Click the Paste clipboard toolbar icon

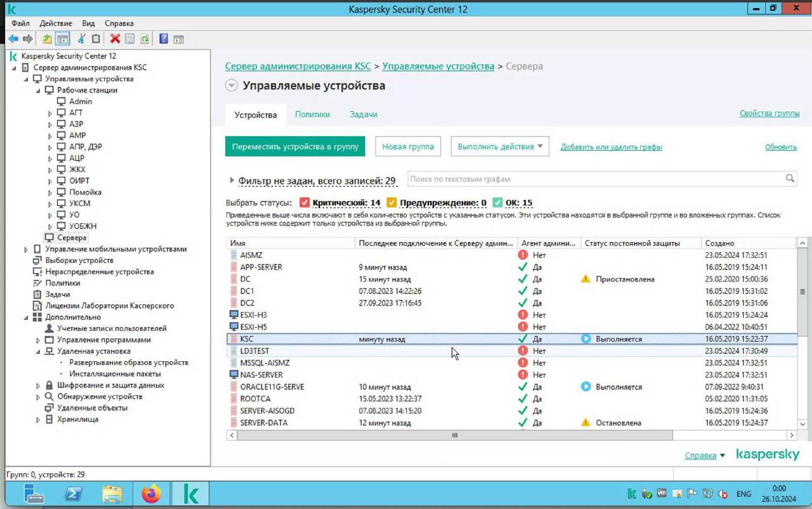(x=95, y=39)
